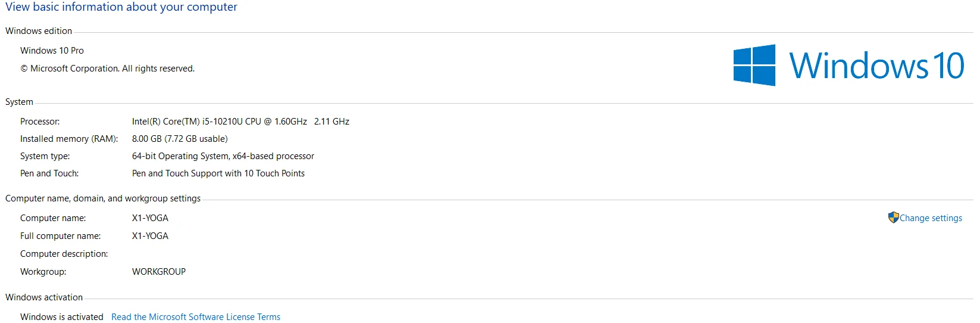Click the X1-YOGA computer name value
980x323 pixels.
click(150, 218)
